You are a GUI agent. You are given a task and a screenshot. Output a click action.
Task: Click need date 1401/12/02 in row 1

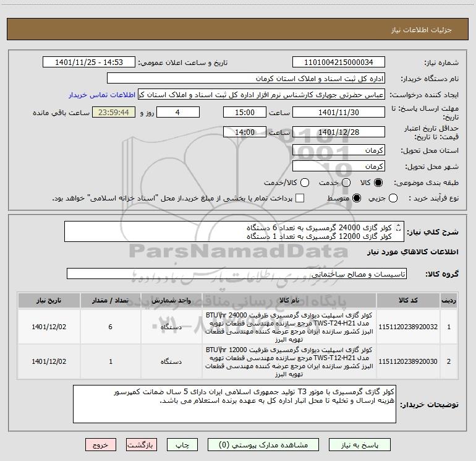click(x=49, y=327)
